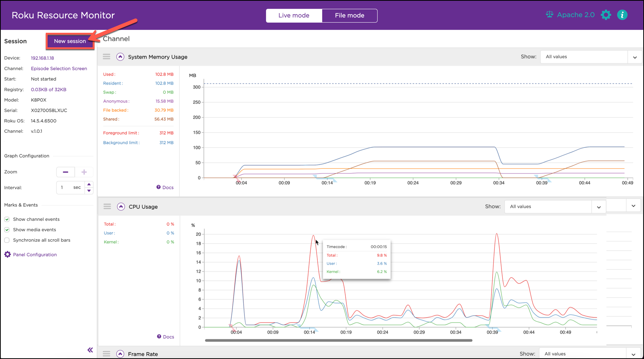644x359 pixels.
Task: Open the All values dropdown on CPU Usage
Action: (599, 206)
